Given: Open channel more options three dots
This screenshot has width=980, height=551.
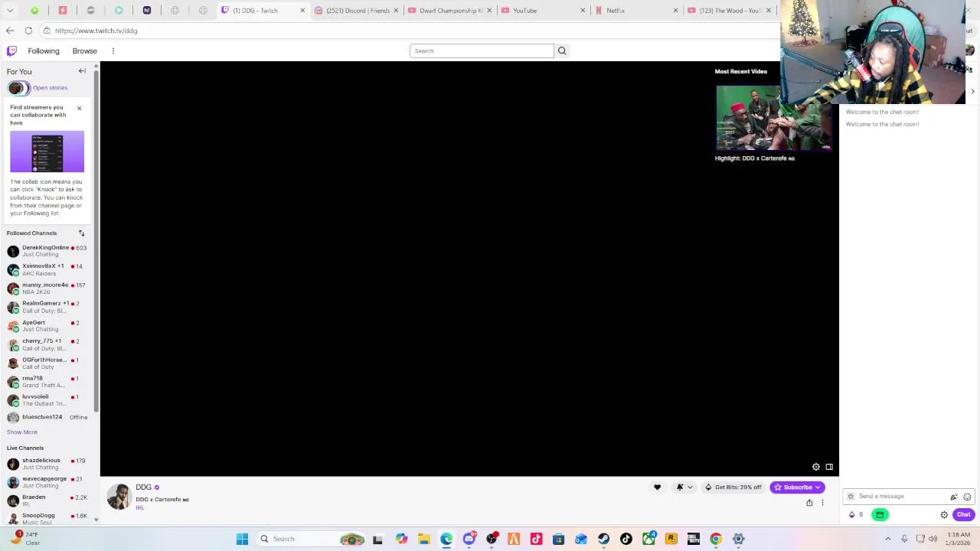Looking at the screenshot, I should click(822, 503).
